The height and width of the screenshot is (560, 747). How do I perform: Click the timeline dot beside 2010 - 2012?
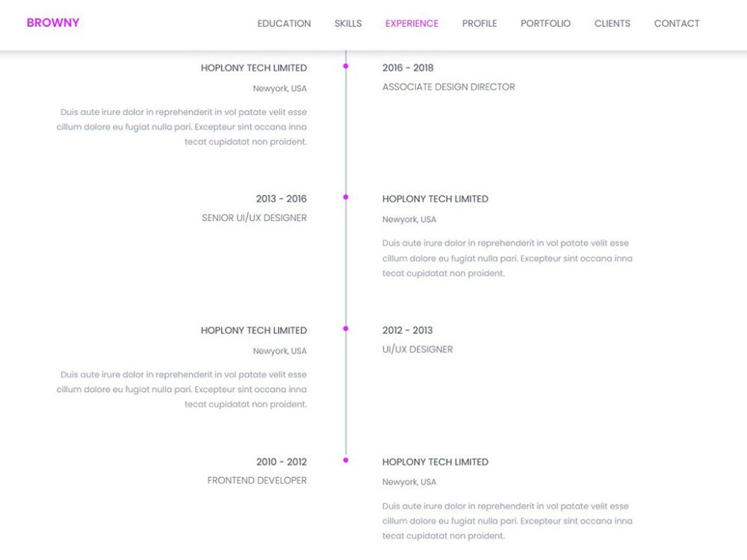coord(345,460)
